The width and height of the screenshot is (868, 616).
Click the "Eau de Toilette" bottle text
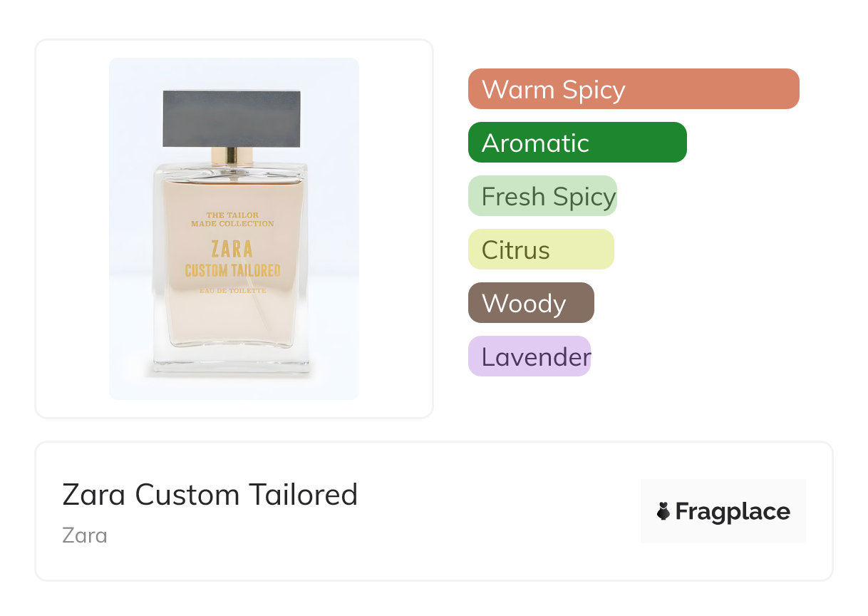coord(233,291)
